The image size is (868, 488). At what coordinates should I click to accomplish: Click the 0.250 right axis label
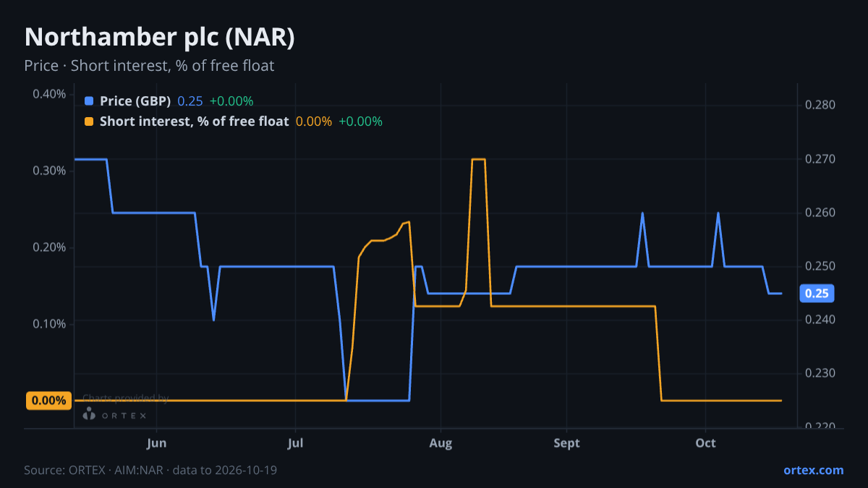pyautogui.click(x=820, y=266)
